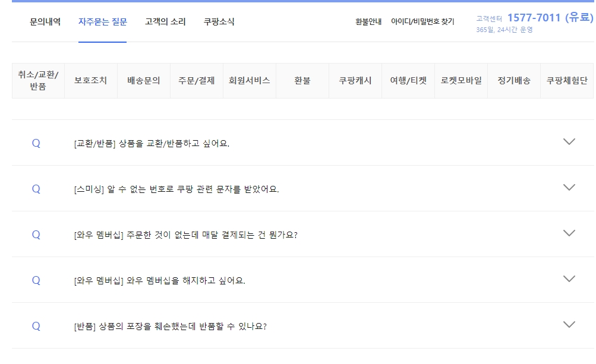Open the 고객의 소리 section
This screenshot has height=364, width=596.
[165, 20]
